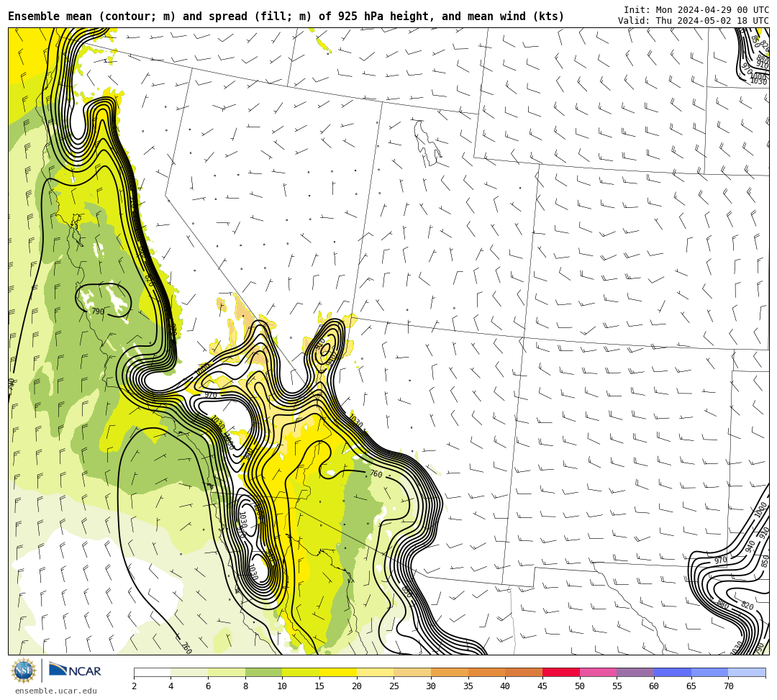
Task: Click the chart title about 925 hPa height
Action: click(286, 17)
